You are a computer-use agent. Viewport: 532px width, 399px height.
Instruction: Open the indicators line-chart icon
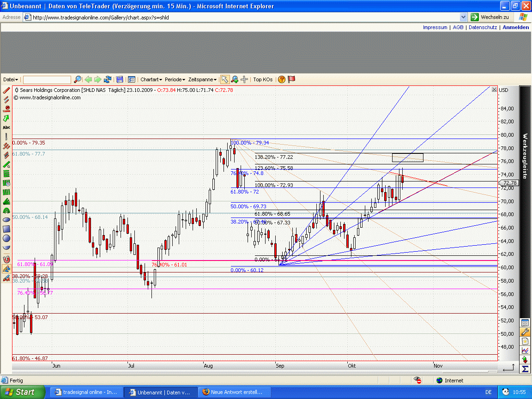tap(525, 351)
